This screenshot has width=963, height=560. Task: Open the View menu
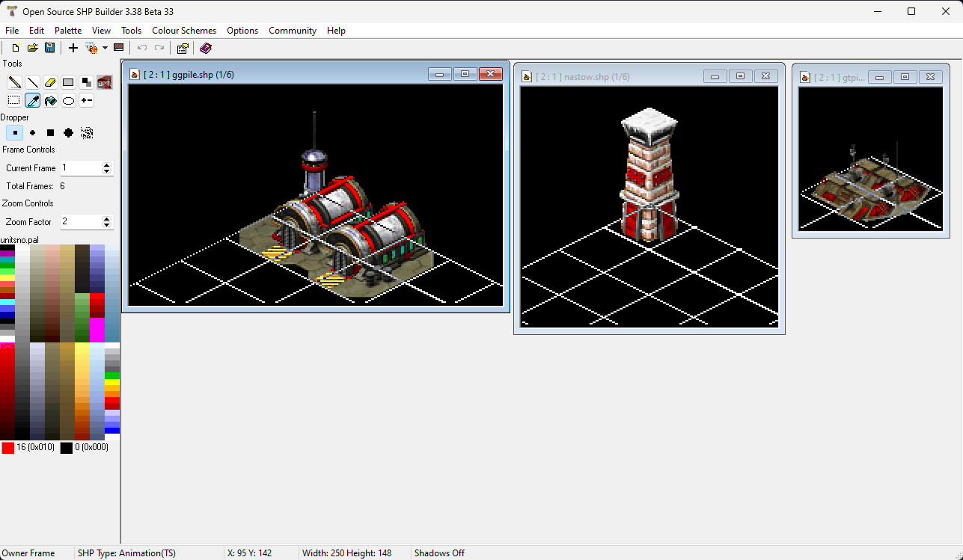(101, 31)
